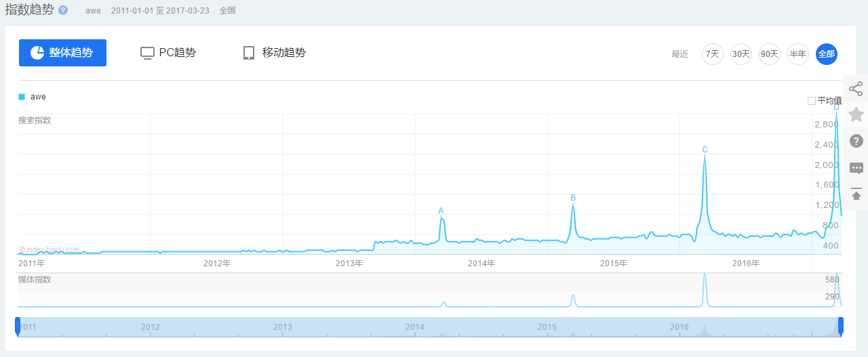This screenshot has height=357, width=868.
Task: Switch to the PC趋势 tab
Action: pos(168,53)
